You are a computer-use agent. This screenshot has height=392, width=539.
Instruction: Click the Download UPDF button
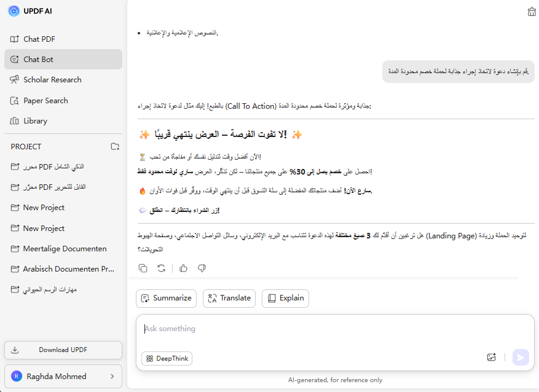[63, 350]
